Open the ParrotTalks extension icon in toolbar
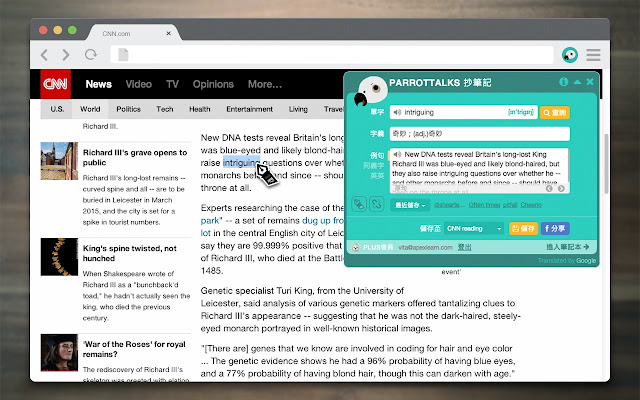Viewport: 640px width, 400px height. 570,55
